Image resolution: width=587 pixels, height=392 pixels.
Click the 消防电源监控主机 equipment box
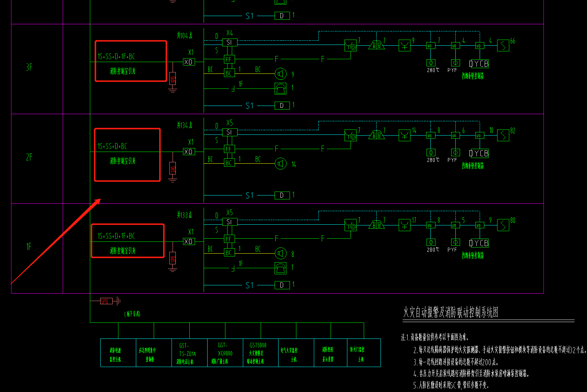point(118,353)
